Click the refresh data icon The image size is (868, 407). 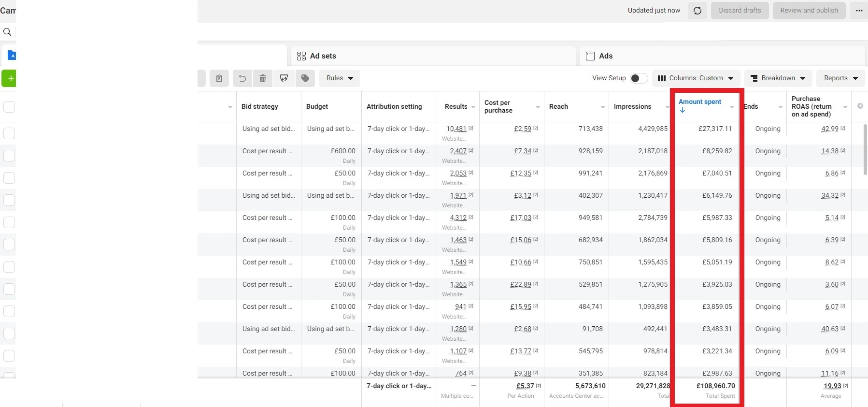(x=697, y=11)
